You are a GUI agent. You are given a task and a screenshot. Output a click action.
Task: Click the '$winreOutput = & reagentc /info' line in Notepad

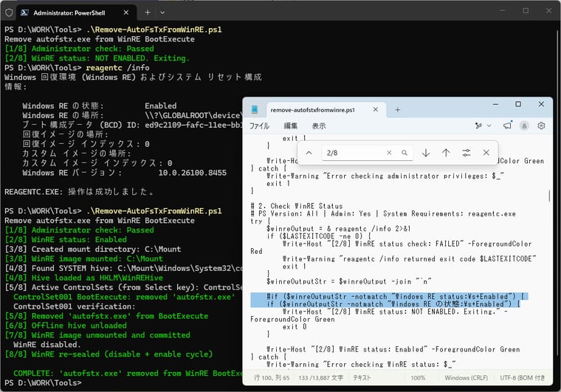pyautogui.click(x=338, y=229)
